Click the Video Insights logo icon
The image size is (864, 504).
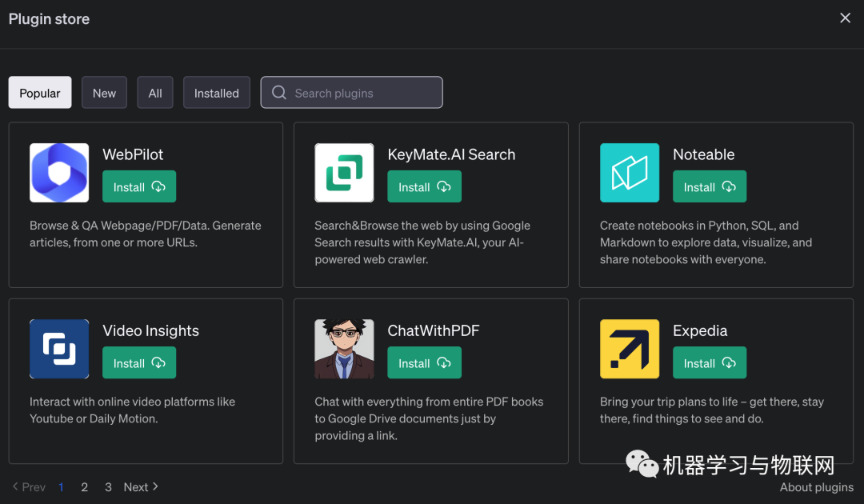(59, 349)
